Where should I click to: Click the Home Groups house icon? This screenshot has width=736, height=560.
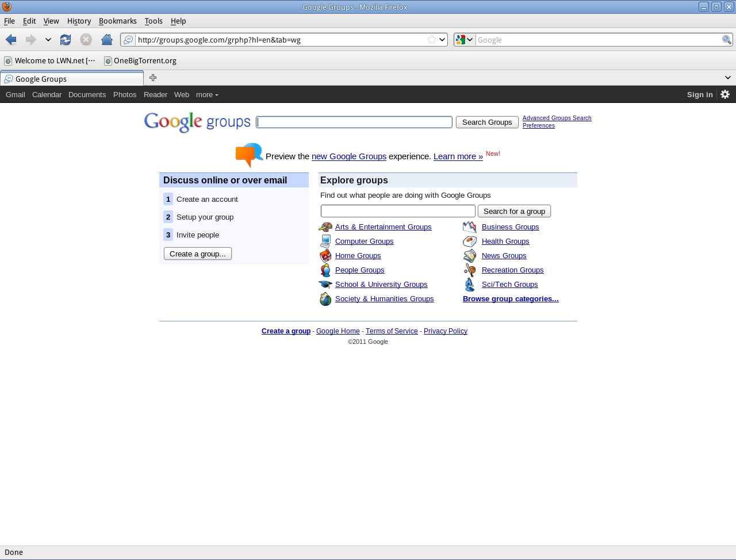click(x=325, y=256)
